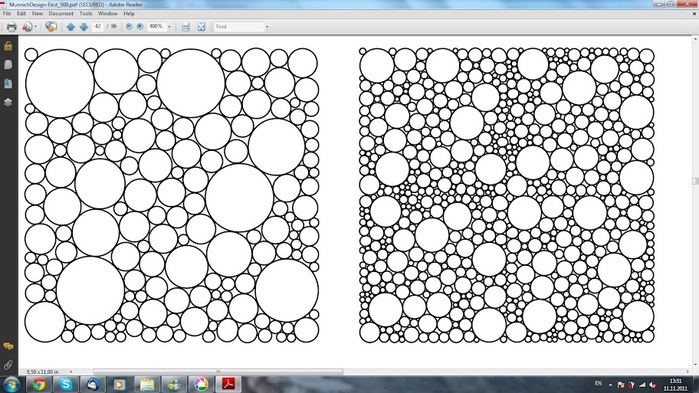Show the Comments panel in the sidebar
Viewport: 699px width, 393px height.
pos(8,346)
